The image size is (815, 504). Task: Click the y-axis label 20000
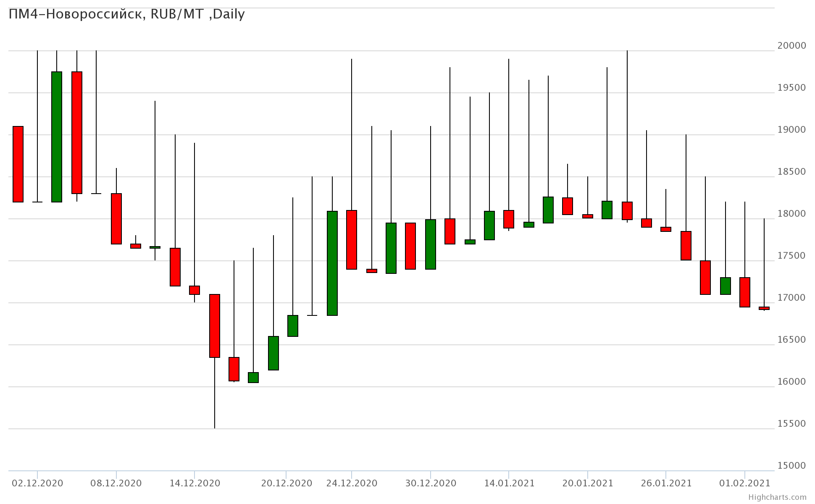point(791,45)
